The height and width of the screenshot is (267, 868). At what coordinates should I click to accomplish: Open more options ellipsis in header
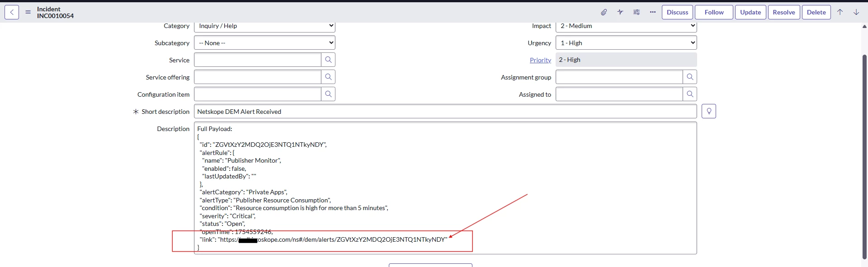click(x=653, y=12)
